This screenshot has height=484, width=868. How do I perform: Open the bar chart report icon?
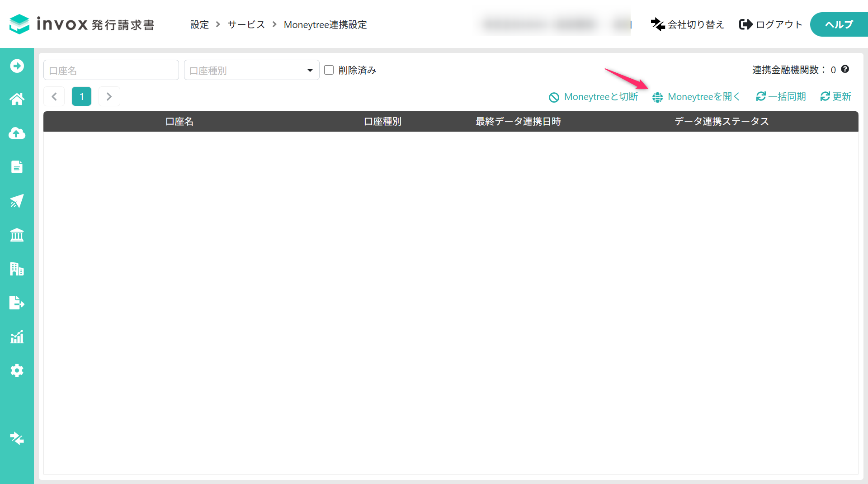pos(17,337)
